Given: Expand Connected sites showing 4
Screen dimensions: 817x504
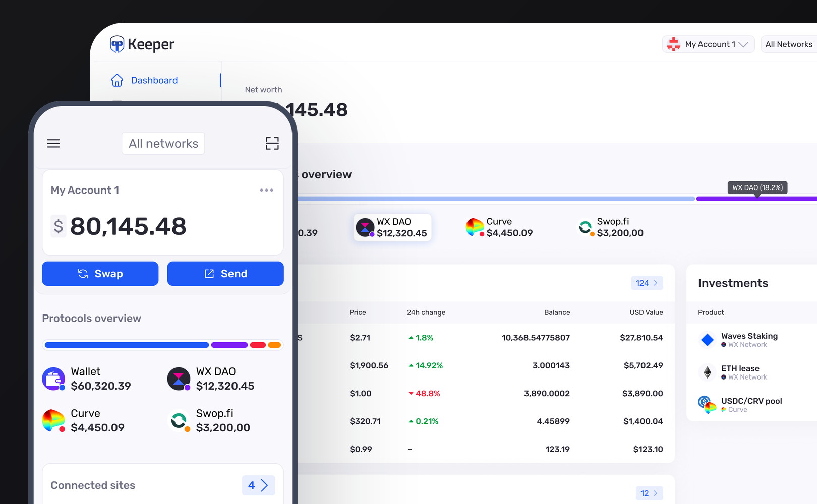Looking at the screenshot, I should (x=258, y=485).
